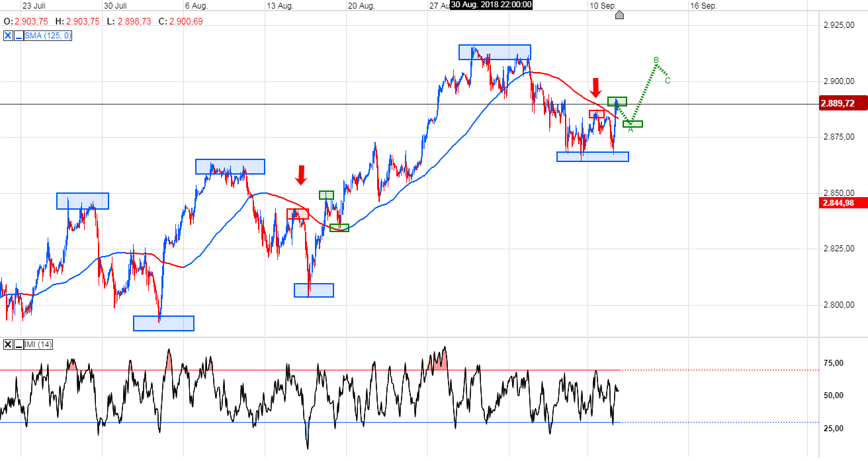
Task: Select the blue consolidation rectangle near 6 Aug.
Action: (230, 166)
